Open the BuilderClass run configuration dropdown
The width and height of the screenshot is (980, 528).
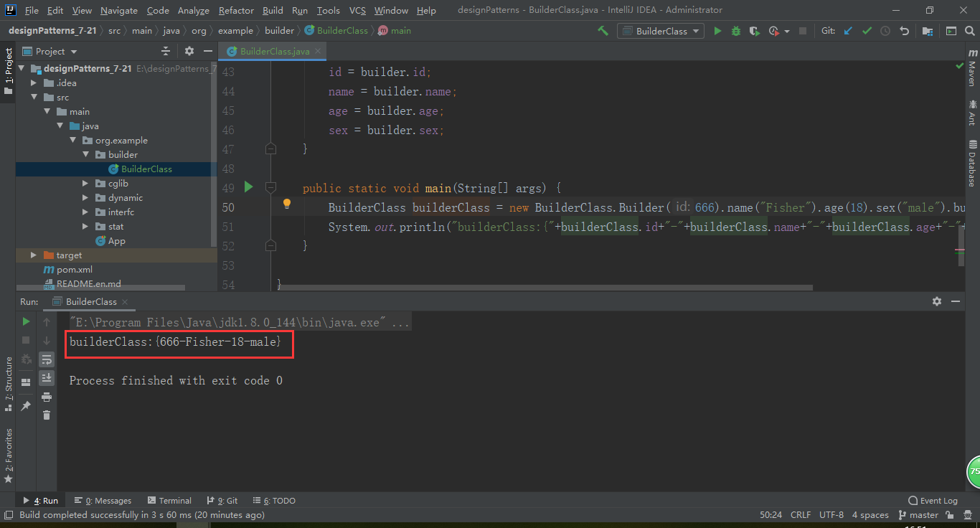click(x=659, y=31)
